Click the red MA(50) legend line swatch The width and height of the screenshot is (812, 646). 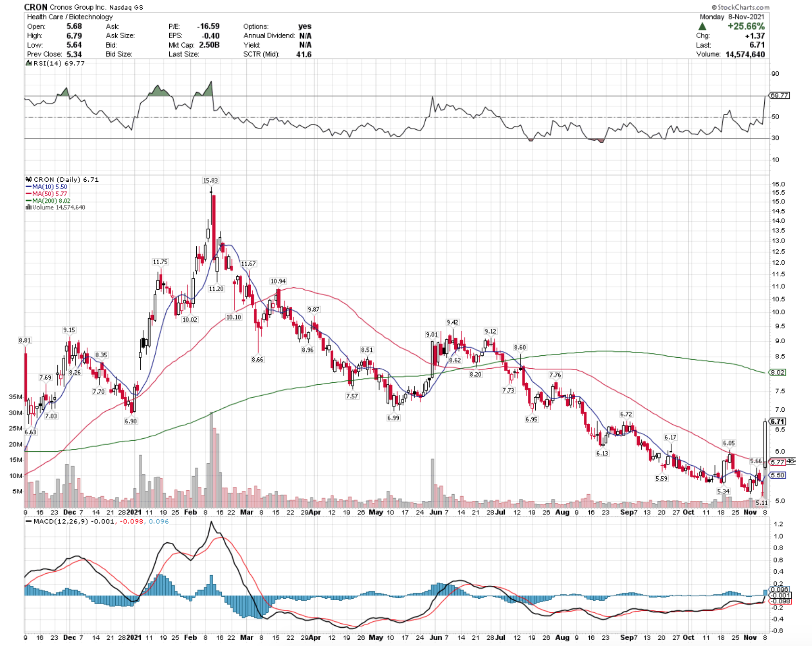point(28,194)
